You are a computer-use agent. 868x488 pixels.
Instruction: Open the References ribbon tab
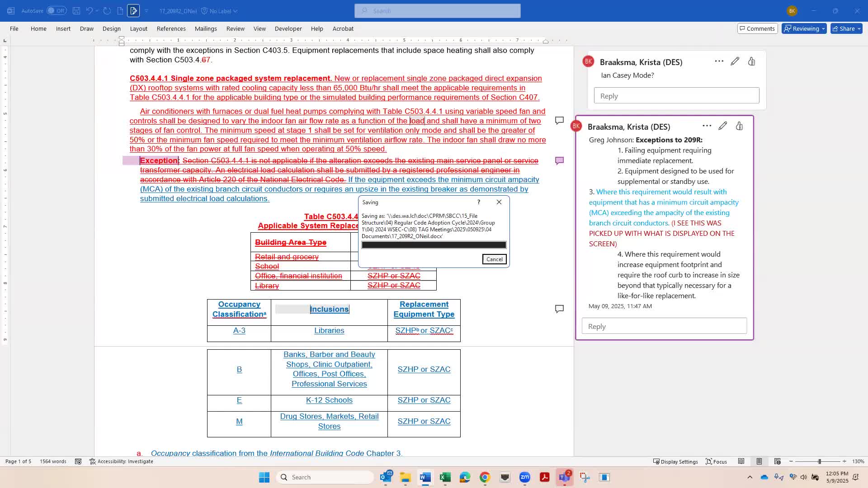[x=171, y=28]
